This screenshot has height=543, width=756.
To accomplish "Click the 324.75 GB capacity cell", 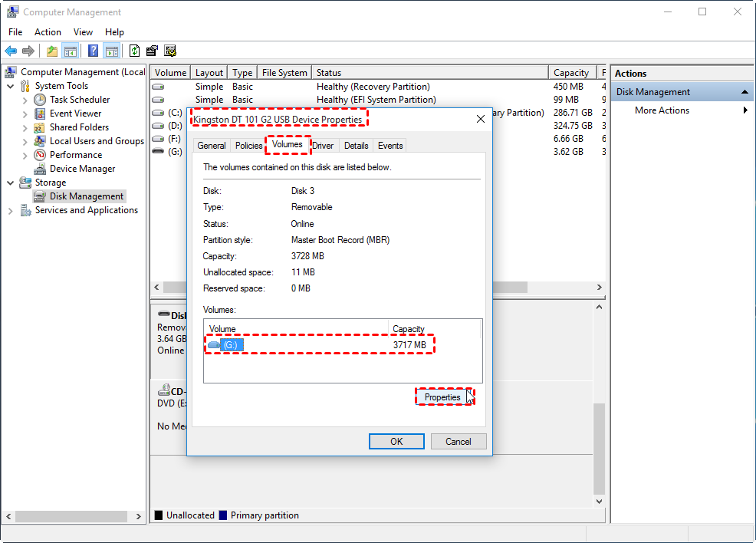I will pyautogui.click(x=573, y=126).
